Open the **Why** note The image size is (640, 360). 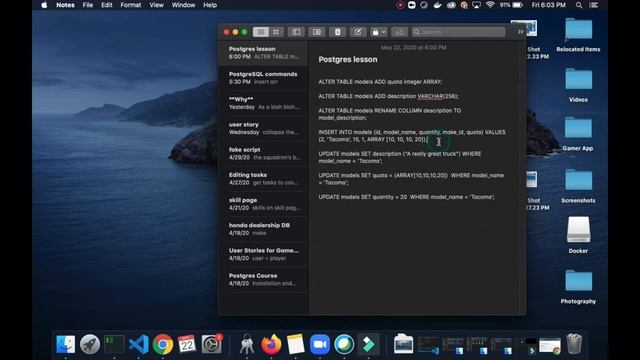click(263, 103)
